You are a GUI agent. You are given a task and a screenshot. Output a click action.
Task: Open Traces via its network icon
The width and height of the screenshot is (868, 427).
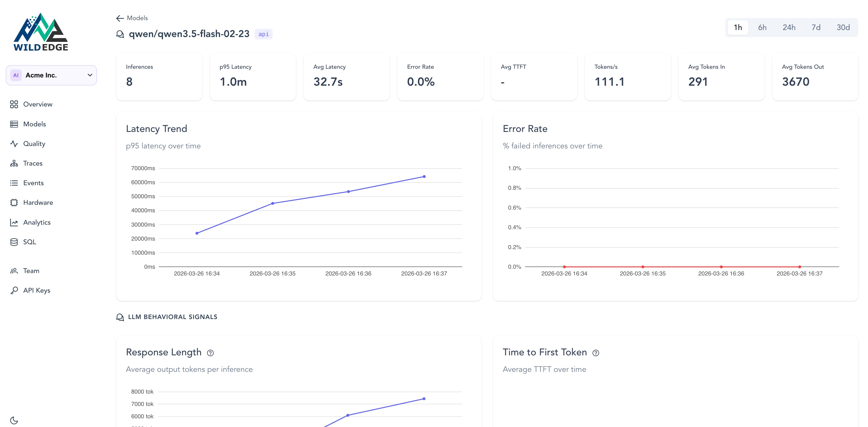[x=14, y=163]
